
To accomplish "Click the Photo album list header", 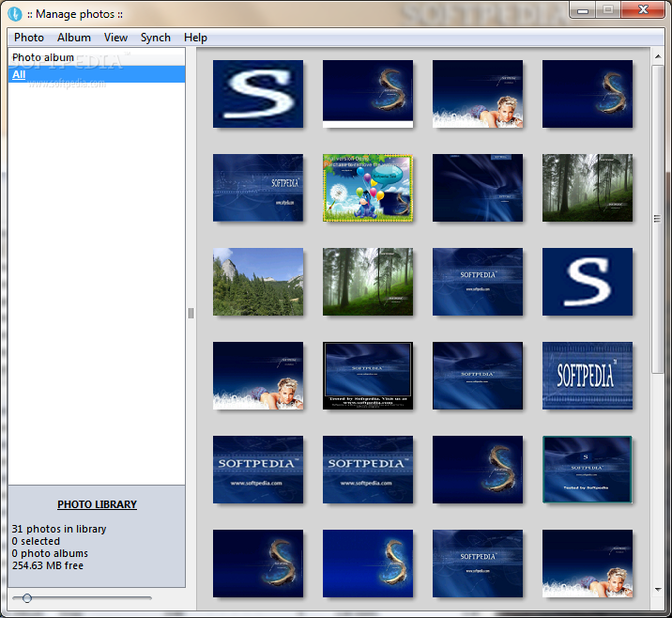I will 97,57.
